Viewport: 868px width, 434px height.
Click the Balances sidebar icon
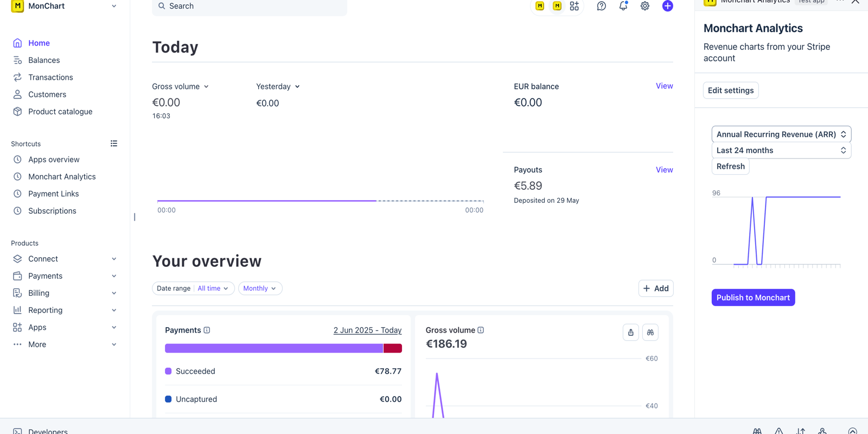point(17,60)
